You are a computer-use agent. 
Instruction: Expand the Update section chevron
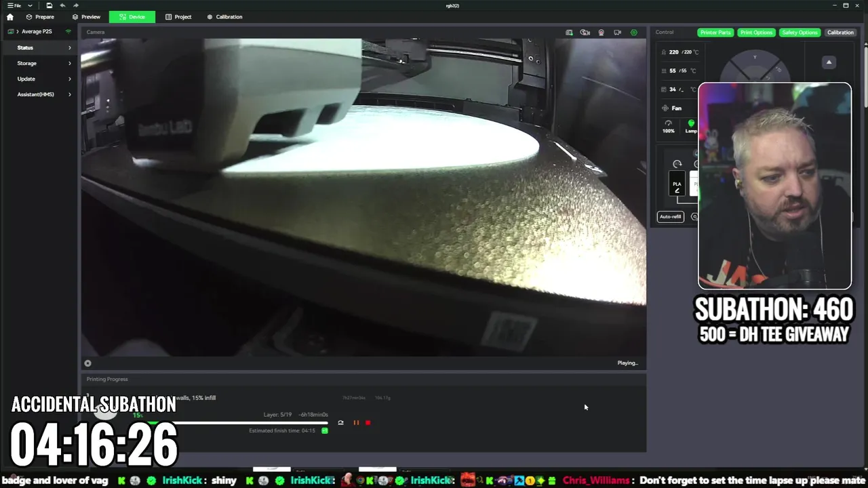tap(69, 79)
